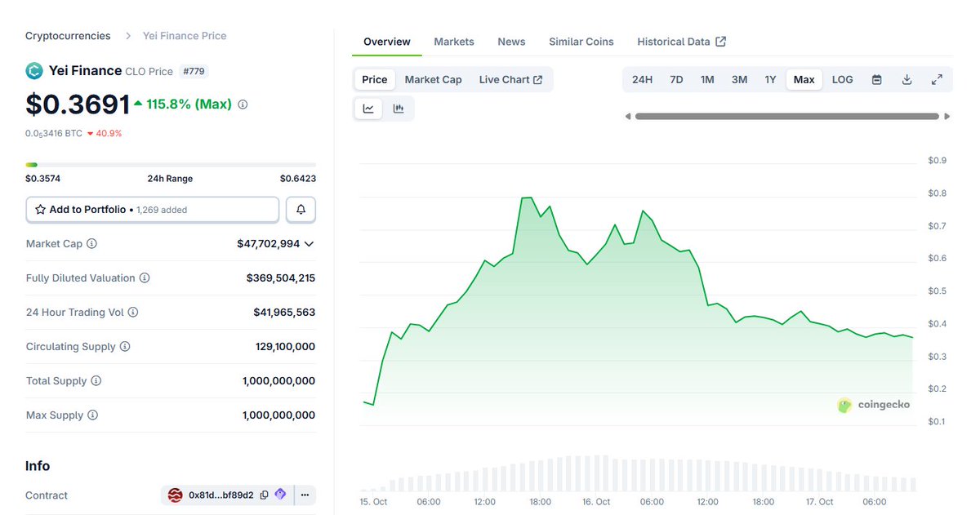Open the Max Supply info icon
The height and width of the screenshot is (515, 980).
[92, 415]
